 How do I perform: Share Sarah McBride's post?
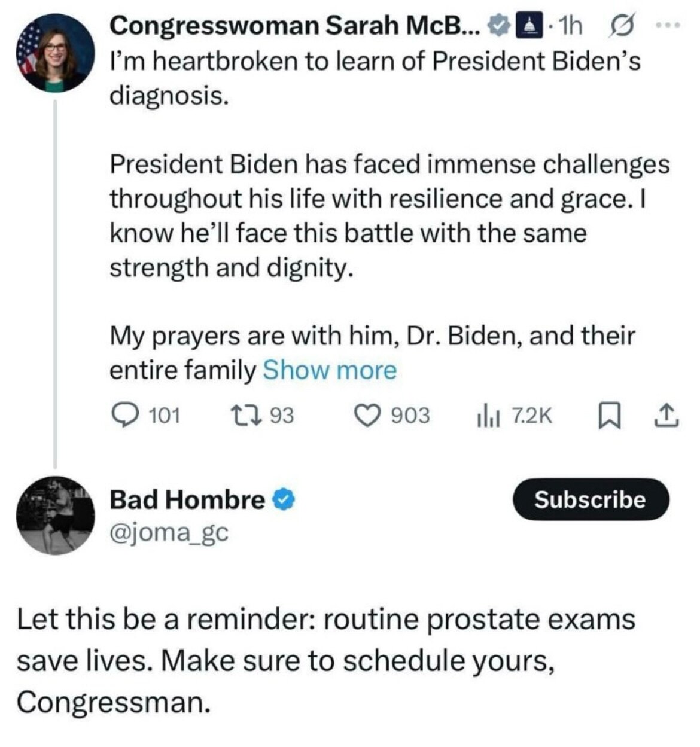(x=665, y=415)
